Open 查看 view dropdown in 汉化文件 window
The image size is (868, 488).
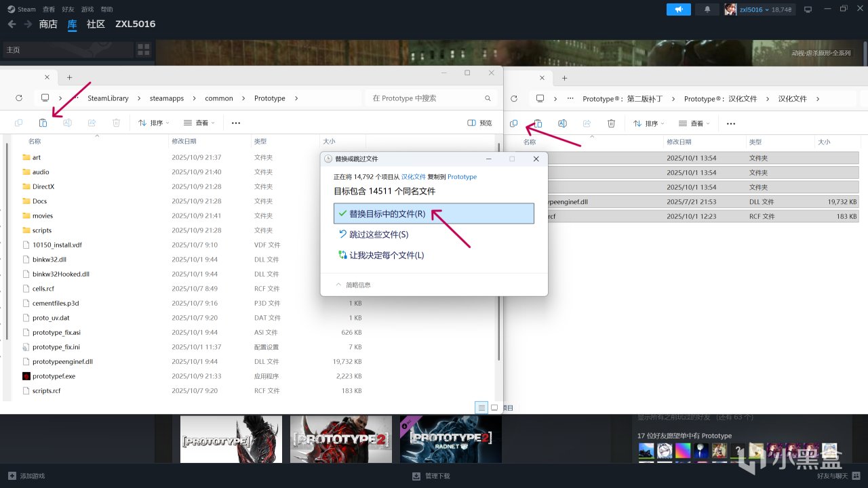(694, 123)
